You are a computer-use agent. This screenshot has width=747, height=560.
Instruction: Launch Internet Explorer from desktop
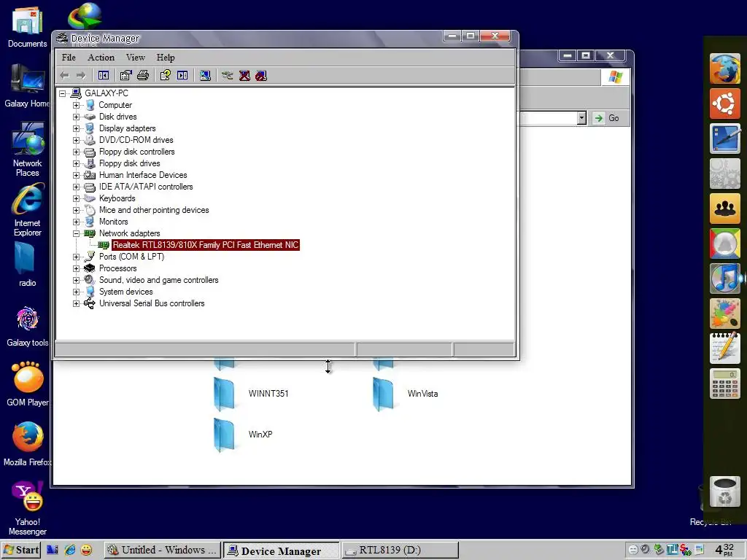coord(27,209)
